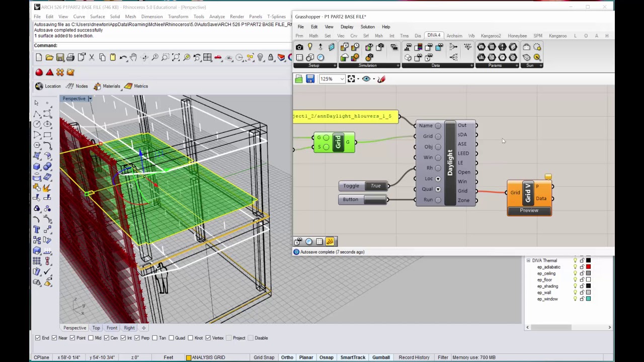
Task: Open the Display menu in Grasshopper
Action: coord(347,27)
